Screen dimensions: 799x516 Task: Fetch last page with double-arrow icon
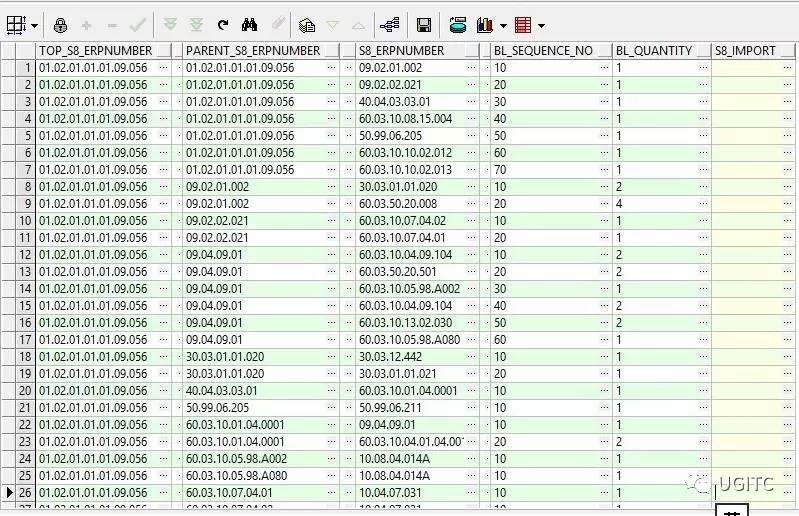(196, 24)
